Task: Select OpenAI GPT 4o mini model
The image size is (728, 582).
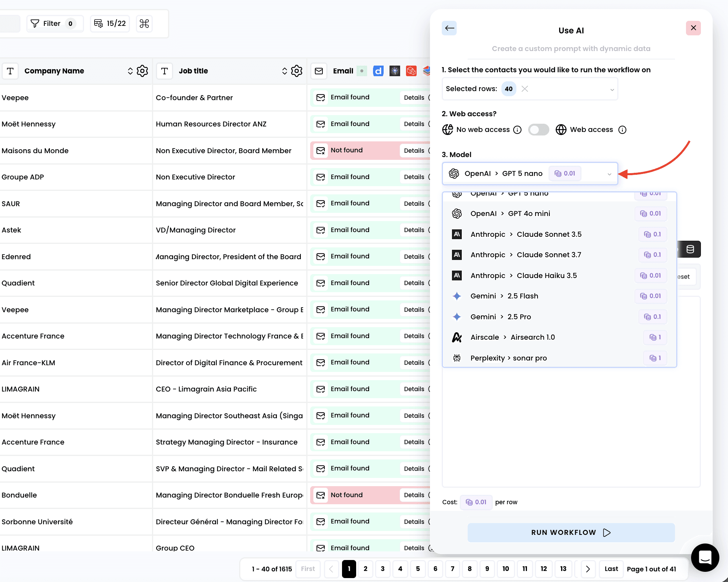Action: click(x=559, y=214)
